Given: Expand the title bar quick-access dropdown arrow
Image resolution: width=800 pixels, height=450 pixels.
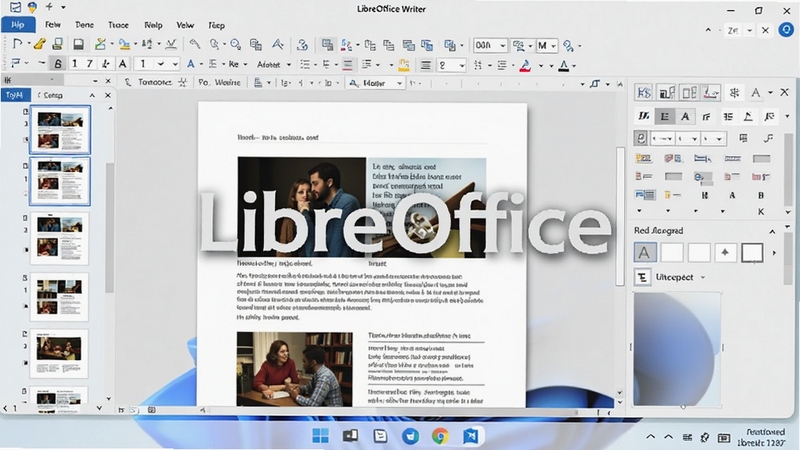Looking at the screenshot, I should pos(63,7).
